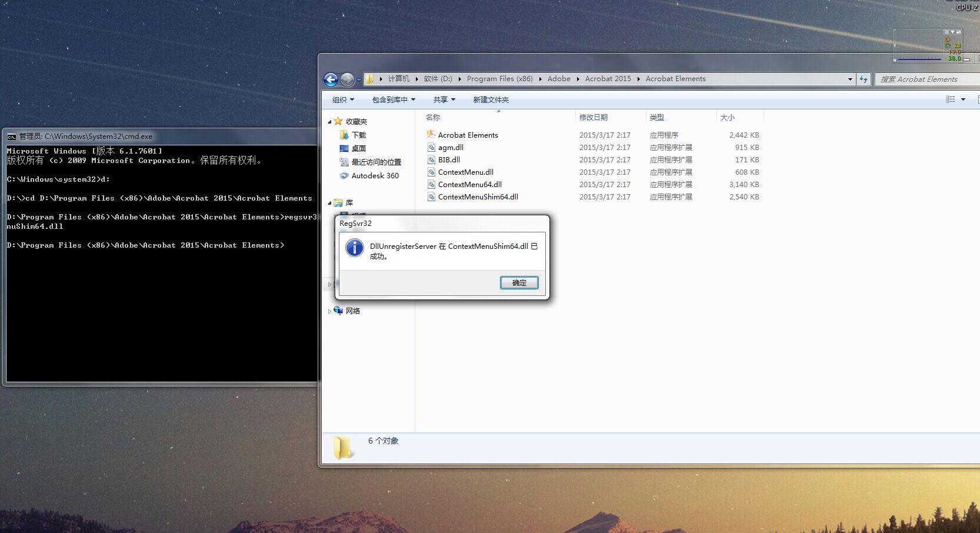This screenshot has height=533, width=980.
Task: Click 新建文件夹 (New folder) button
Action: coord(491,100)
